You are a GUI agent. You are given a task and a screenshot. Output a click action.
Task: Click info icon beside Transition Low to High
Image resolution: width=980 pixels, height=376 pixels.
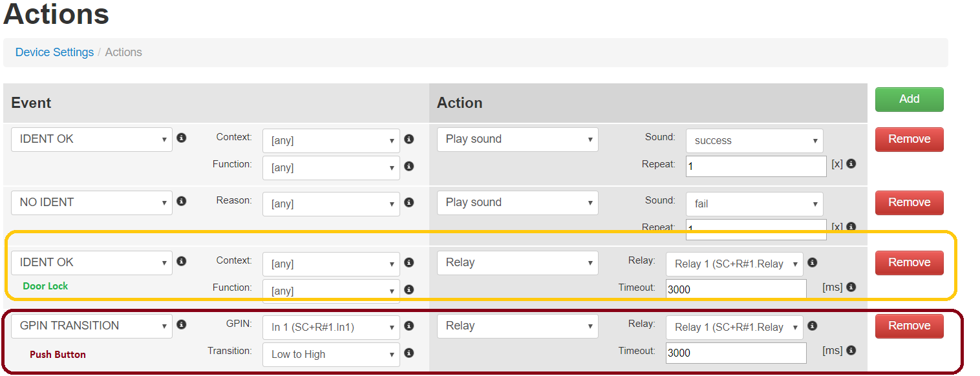pos(409,353)
